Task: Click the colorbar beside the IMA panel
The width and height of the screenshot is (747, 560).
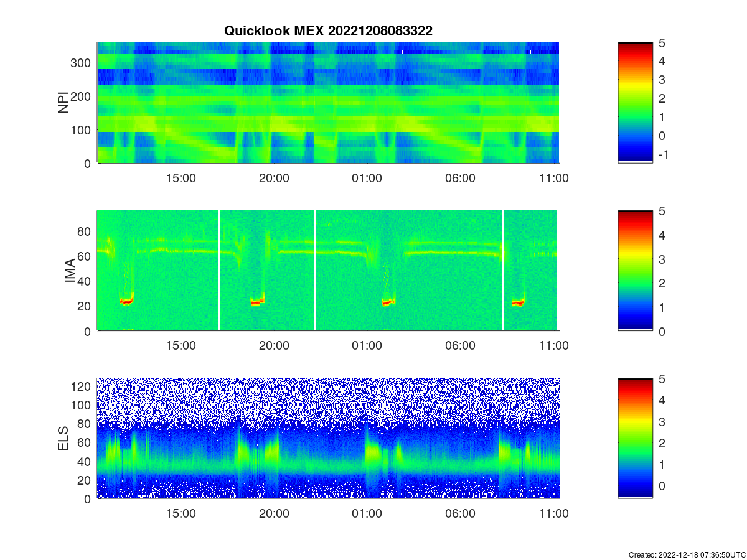Action: coord(635,271)
